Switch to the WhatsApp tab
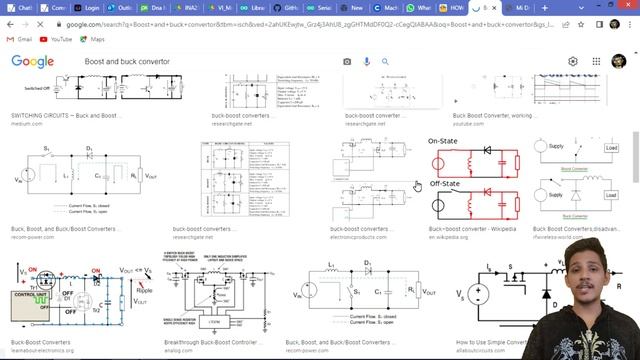 coord(419,8)
